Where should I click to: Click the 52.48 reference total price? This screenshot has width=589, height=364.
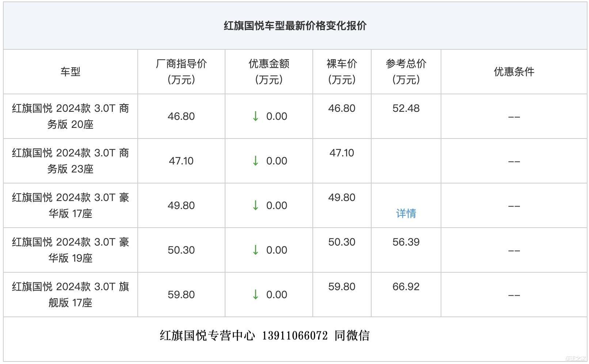coord(406,108)
